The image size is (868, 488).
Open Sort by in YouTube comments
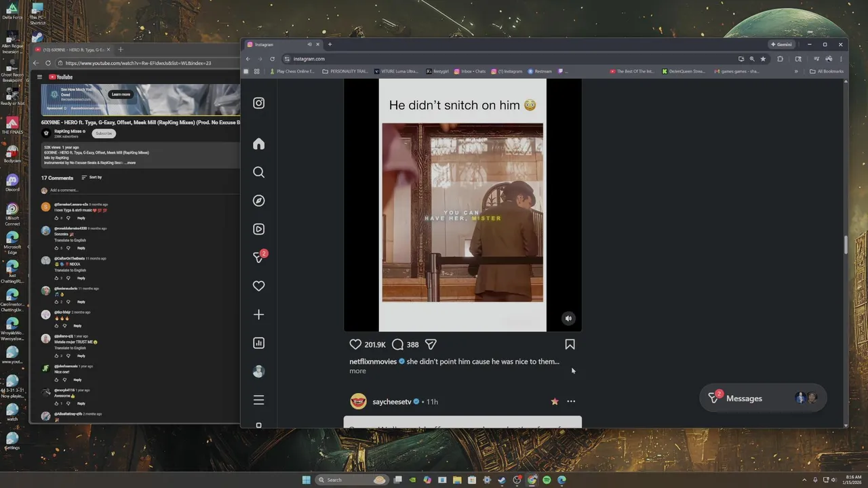tap(92, 178)
